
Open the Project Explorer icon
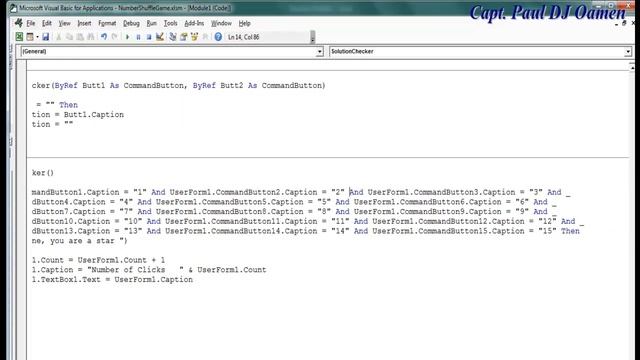pos(173,37)
